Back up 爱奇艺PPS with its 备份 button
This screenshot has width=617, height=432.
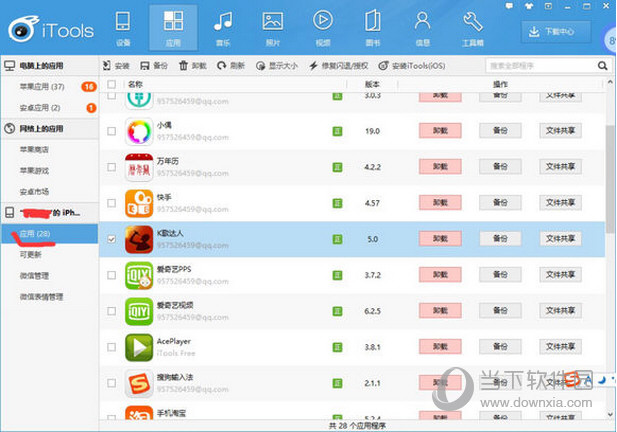(500, 275)
